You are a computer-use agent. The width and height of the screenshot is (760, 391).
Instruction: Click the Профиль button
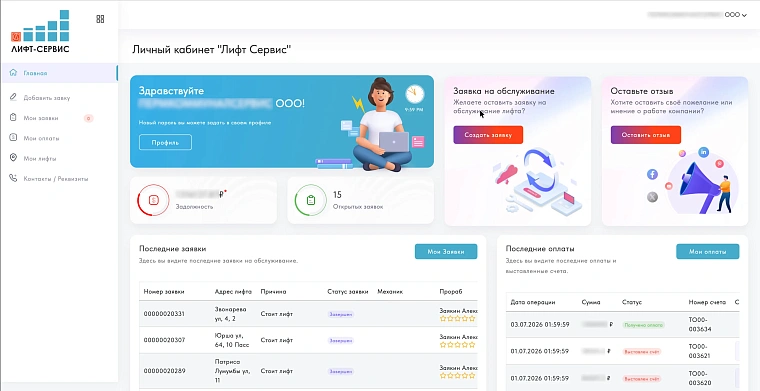coord(165,142)
